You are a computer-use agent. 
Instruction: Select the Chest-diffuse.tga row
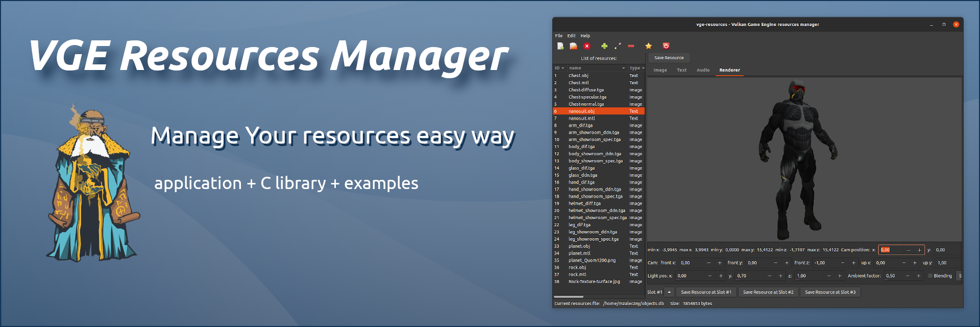coord(599,90)
